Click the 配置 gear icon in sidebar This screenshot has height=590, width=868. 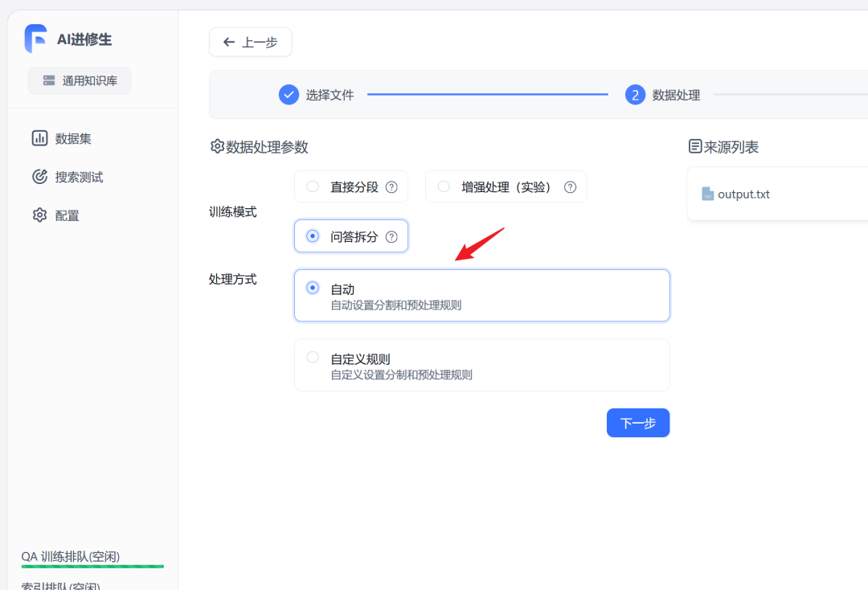coord(39,215)
